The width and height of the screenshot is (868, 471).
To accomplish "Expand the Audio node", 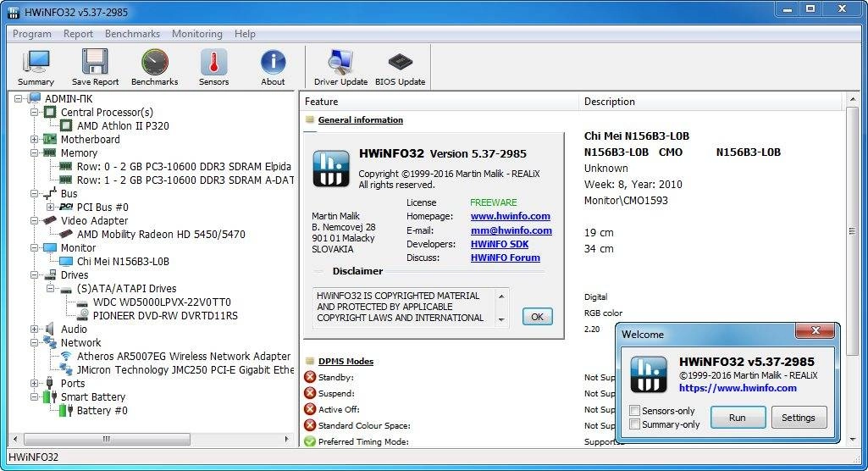I will [x=35, y=330].
